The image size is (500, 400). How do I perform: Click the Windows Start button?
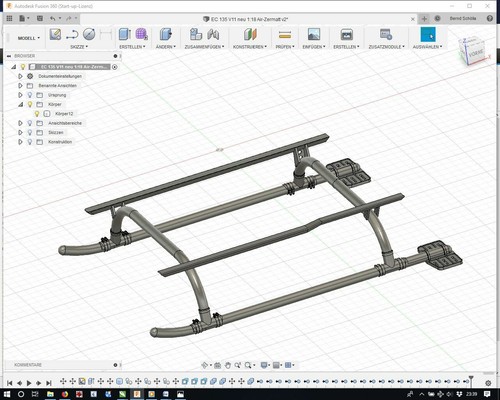(x=6, y=394)
